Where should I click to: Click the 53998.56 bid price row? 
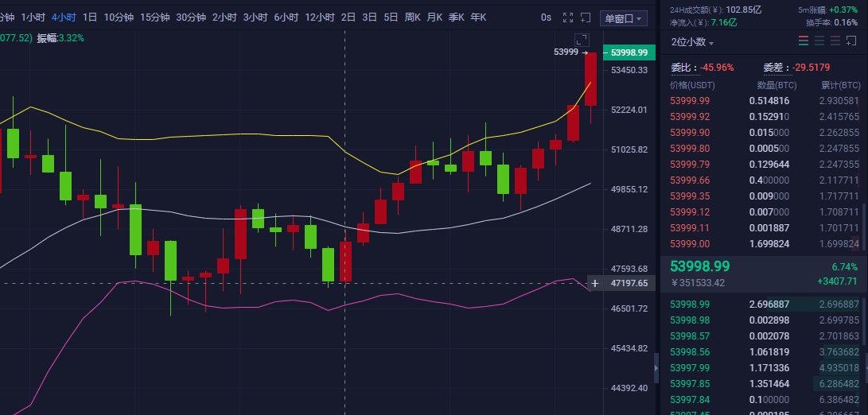[x=690, y=351]
